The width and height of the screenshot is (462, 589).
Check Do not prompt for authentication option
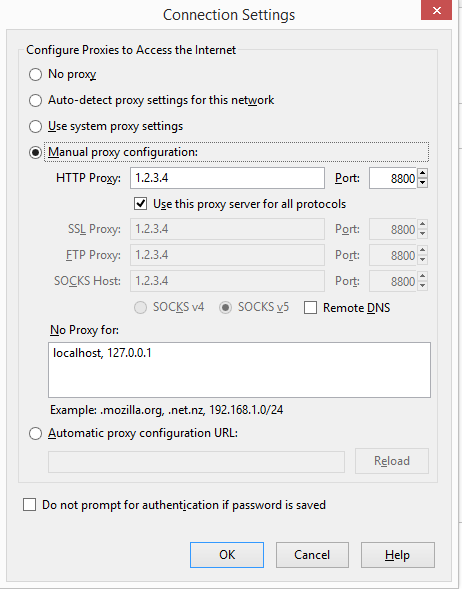(30, 505)
